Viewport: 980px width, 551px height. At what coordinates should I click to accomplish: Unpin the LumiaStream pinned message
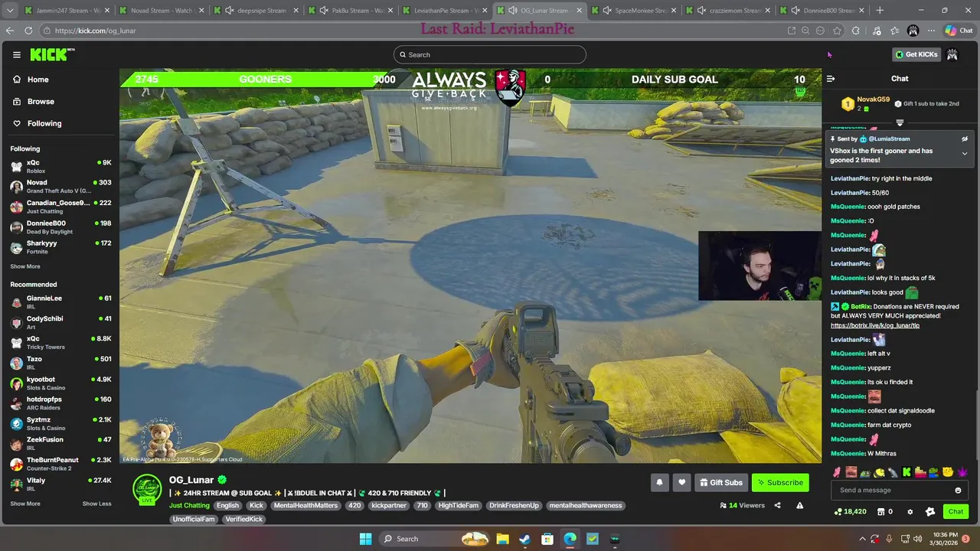[965, 139]
